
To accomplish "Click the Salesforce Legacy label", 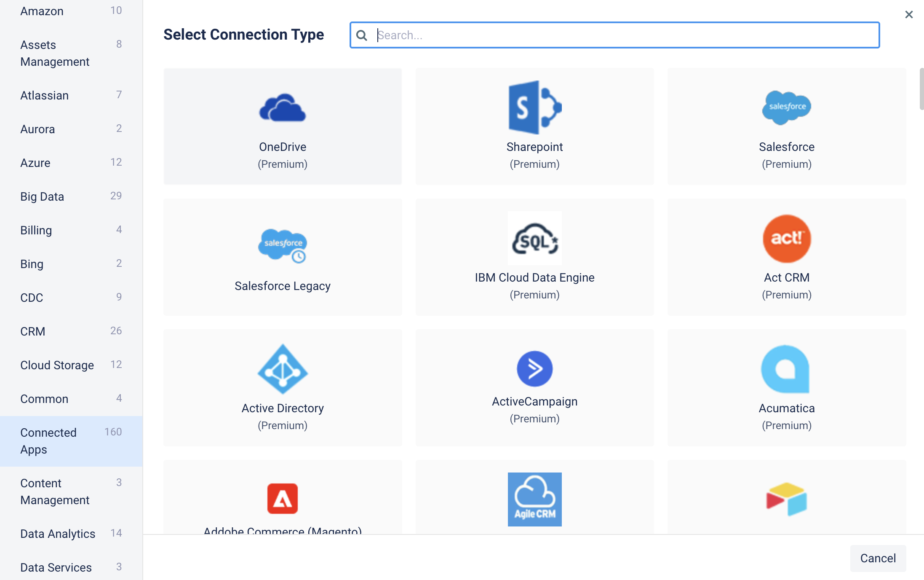I will click(283, 286).
